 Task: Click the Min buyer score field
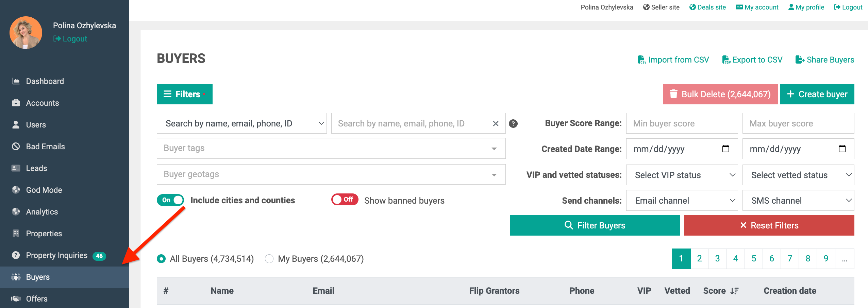pyautogui.click(x=682, y=123)
